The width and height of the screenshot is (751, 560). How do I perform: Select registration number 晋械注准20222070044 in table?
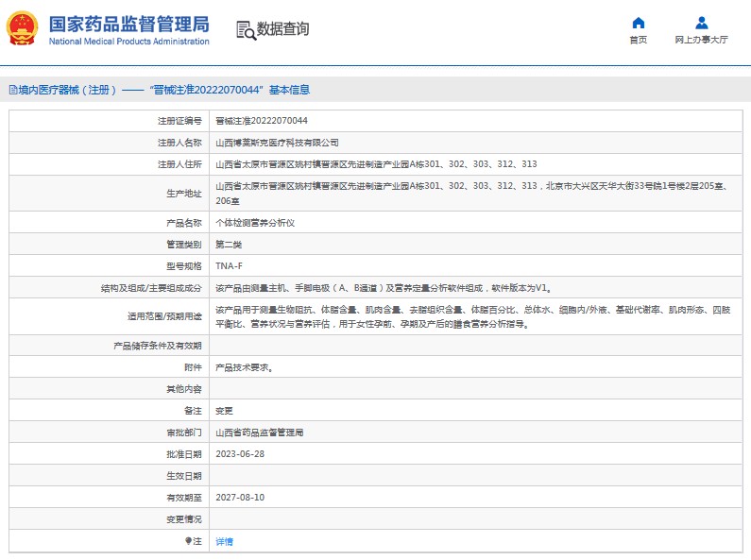click(x=262, y=121)
